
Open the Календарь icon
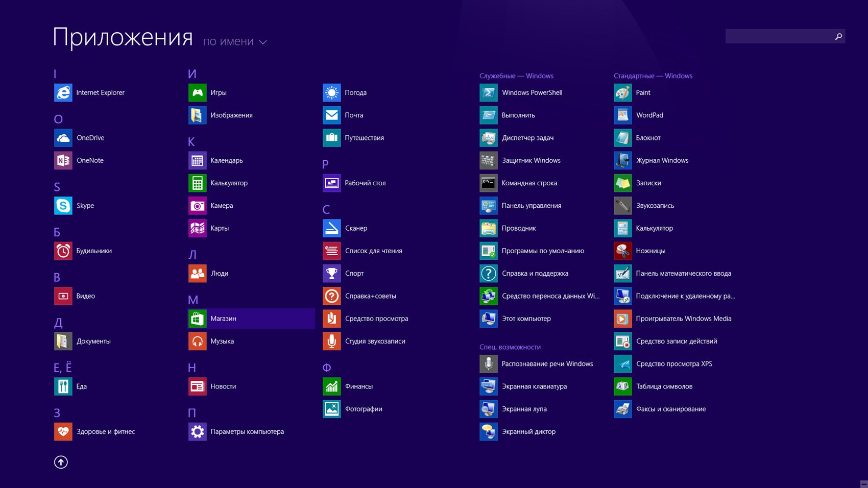(x=198, y=160)
